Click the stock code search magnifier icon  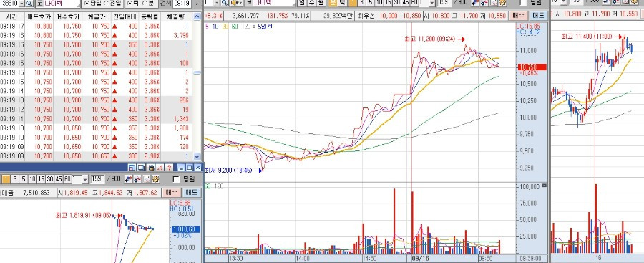(29, 4)
